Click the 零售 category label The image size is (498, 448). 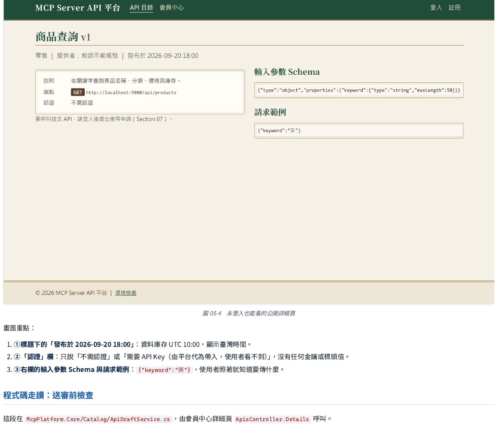(x=41, y=56)
